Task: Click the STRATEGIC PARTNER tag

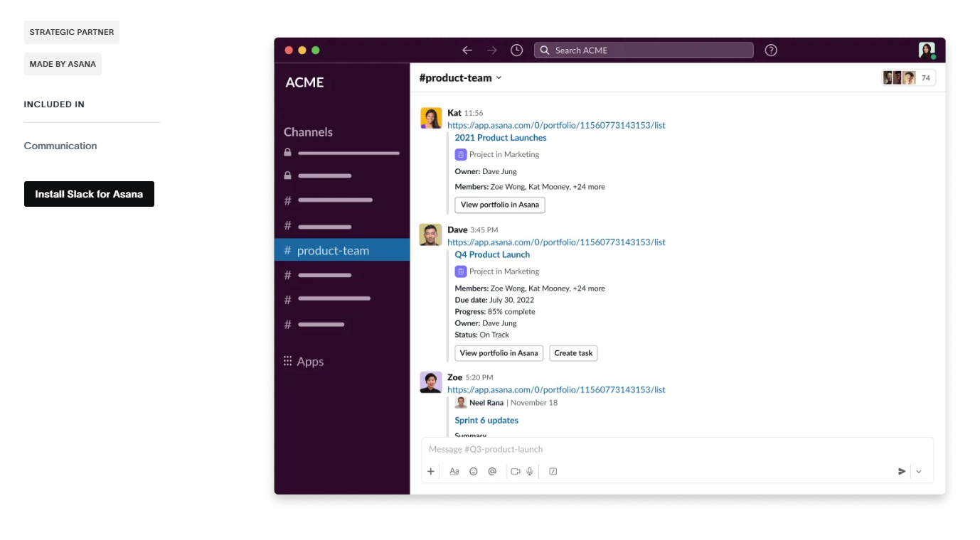Action: coord(72,32)
